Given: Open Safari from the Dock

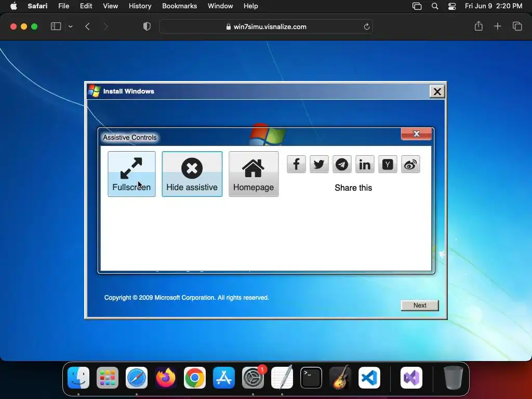Looking at the screenshot, I should (137, 378).
